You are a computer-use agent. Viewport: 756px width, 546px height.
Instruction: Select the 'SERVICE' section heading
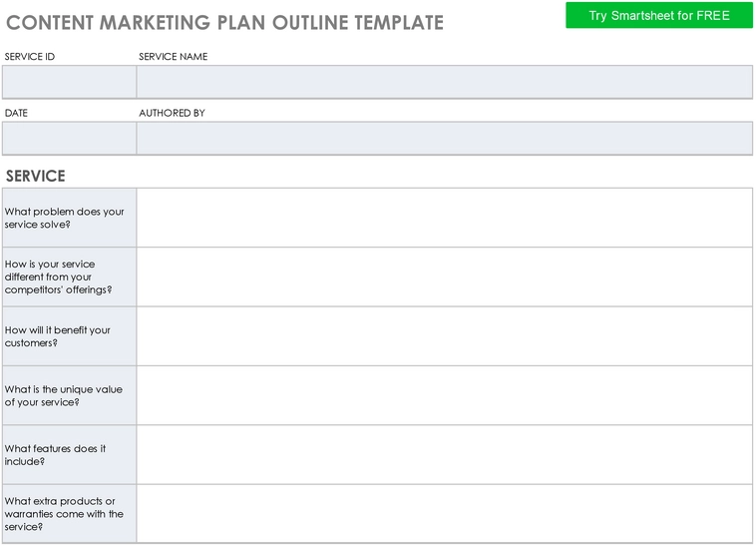pos(35,176)
